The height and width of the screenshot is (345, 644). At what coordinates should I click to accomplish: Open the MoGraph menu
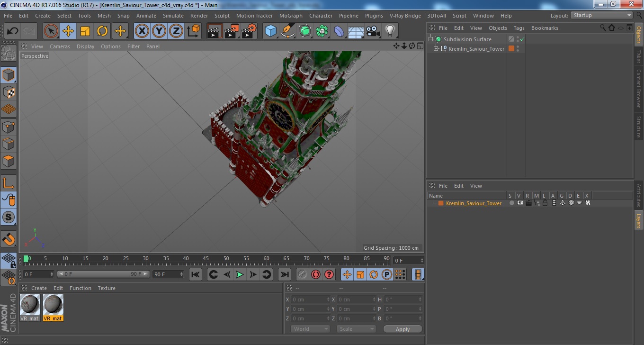tap(291, 16)
